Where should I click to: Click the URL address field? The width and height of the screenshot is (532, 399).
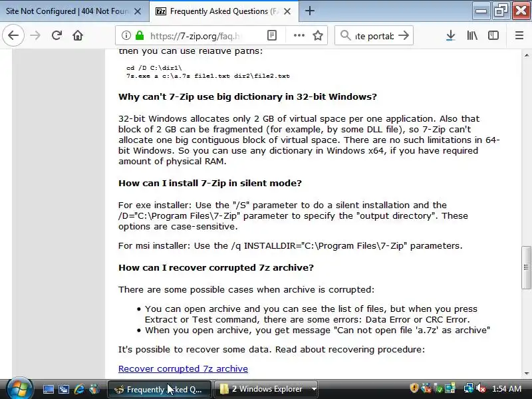pyautogui.click(x=196, y=36)
